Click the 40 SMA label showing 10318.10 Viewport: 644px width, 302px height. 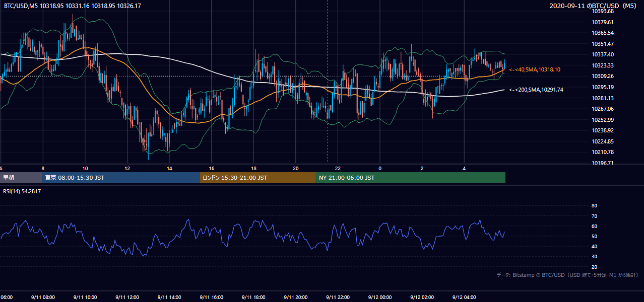click(535, 69)
